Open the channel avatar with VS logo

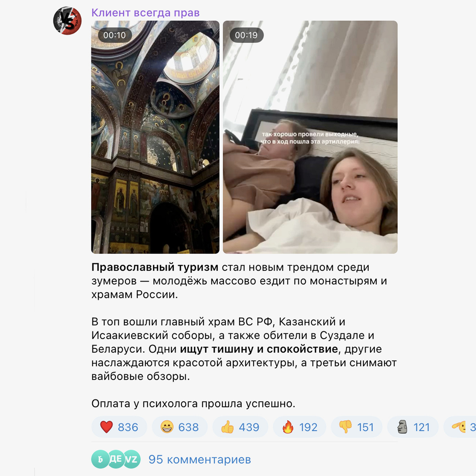[67, 21]
